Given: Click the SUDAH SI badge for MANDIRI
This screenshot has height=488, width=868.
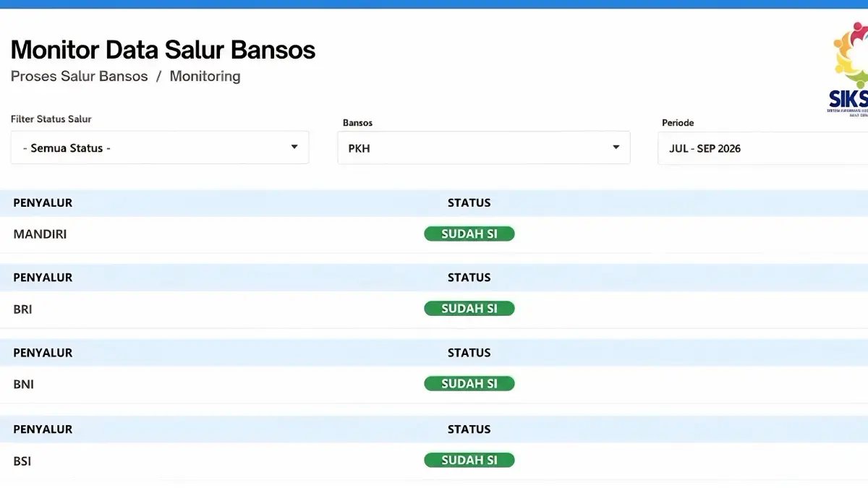Looking at the screenshot, I should pyautogui.click(x=469, y=234).
